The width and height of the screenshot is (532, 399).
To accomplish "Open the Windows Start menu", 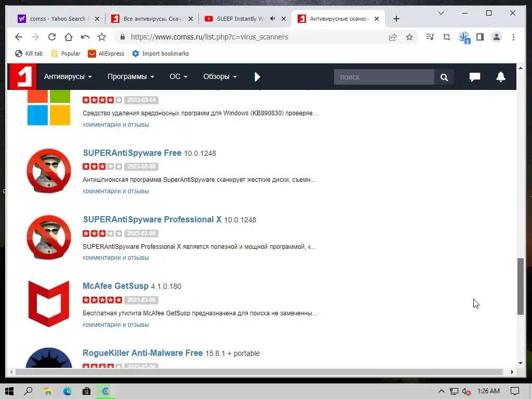I will click(9, 391).
